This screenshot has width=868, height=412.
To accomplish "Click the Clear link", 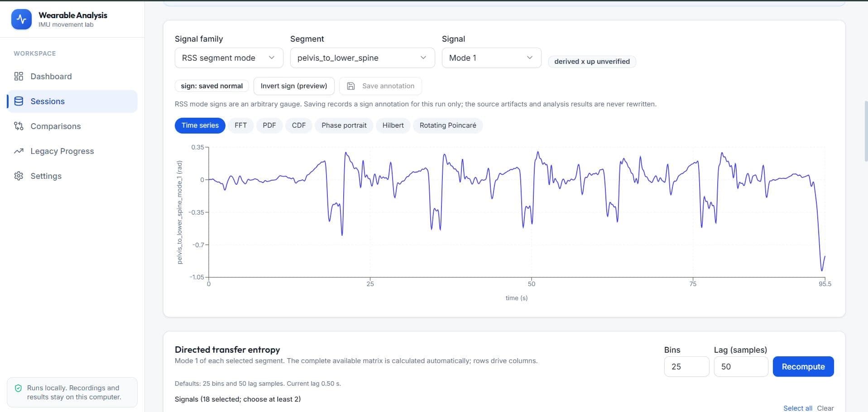I will [825, 408].
